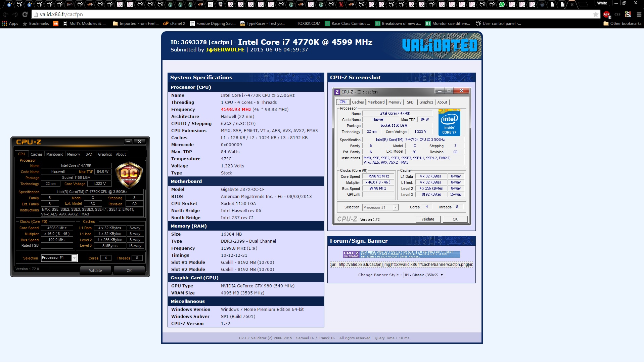
Task: Click Bus Speed 100.0 MHz field in dark CPU-Z
Action: click(x=57, y=240)
